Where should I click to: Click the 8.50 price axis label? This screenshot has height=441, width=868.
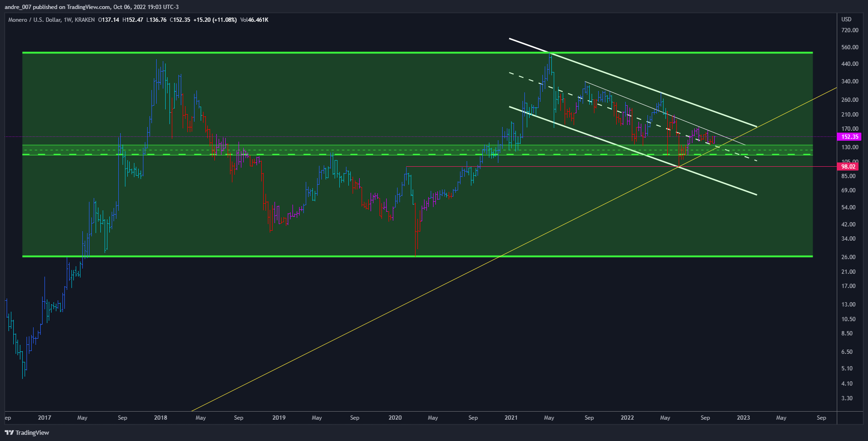click(847, 333)
